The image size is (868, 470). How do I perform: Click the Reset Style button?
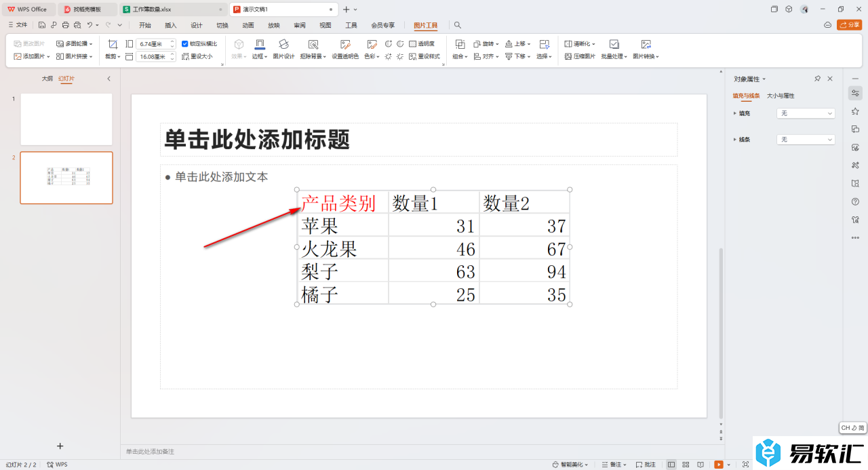(425, 56)
